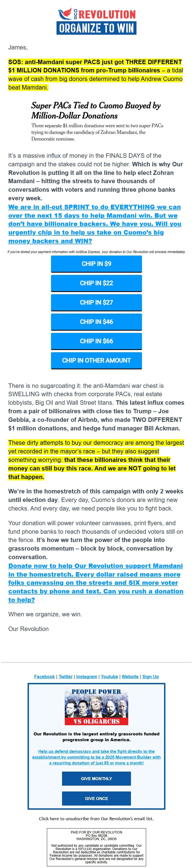The height and width of the screenshot is (868, 193).
Task: Visit the Twitter footer link
Action: pos(66,677)
